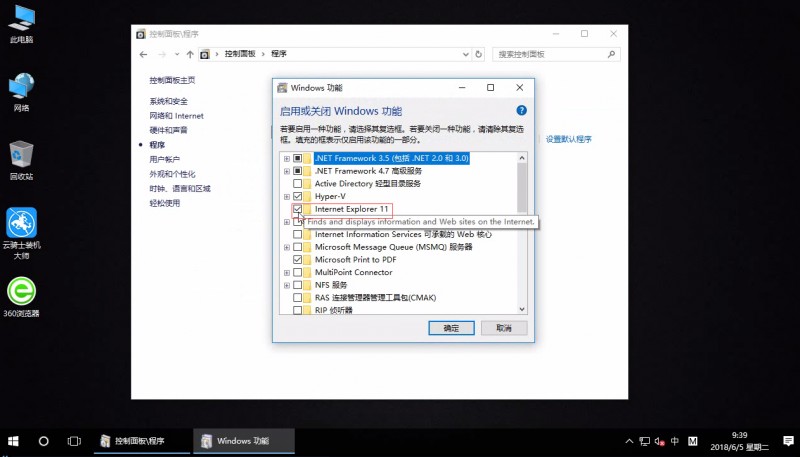
Task: Enable Microsoft Message Queue (MSMQ) checkbox
Action: point(297,247)
